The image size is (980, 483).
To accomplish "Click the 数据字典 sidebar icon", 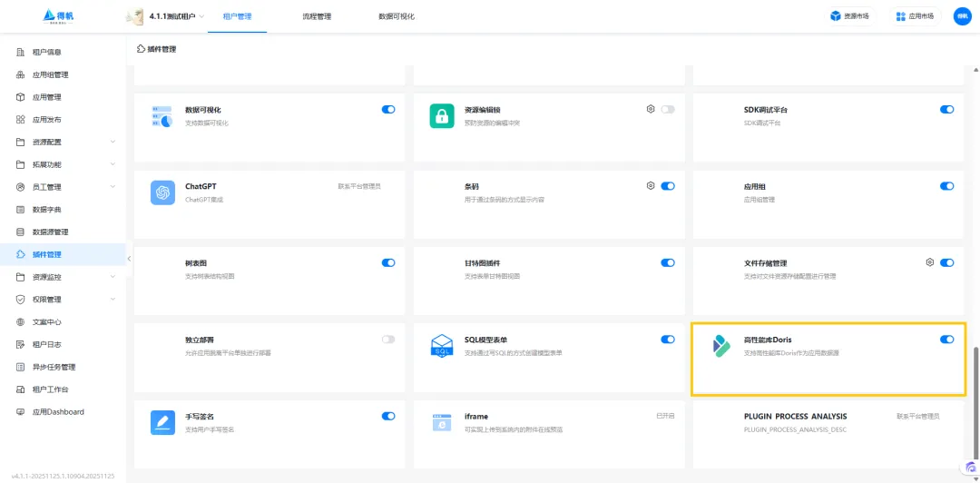I will pyautogui.click(x=20, y=210).
